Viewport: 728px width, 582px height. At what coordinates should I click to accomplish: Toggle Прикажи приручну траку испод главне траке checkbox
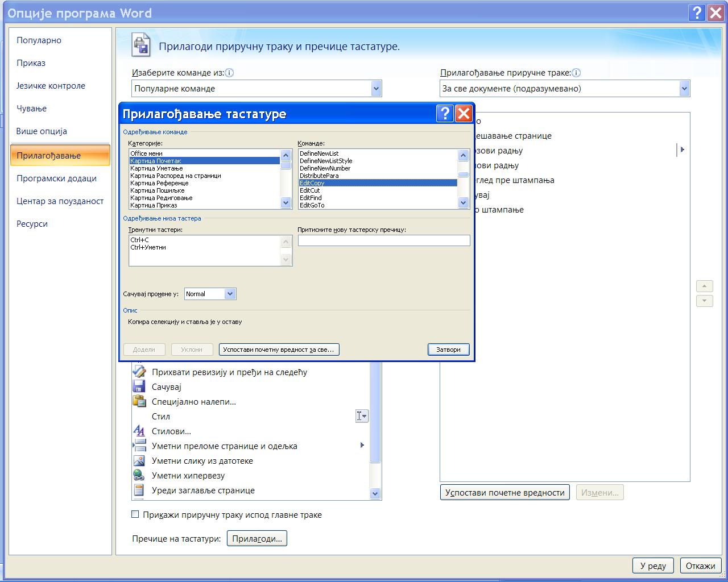click(x=135, y=514)
